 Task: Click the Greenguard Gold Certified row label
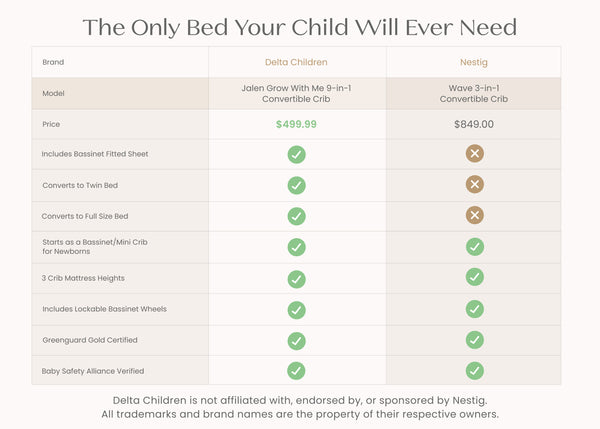(90, 340)
